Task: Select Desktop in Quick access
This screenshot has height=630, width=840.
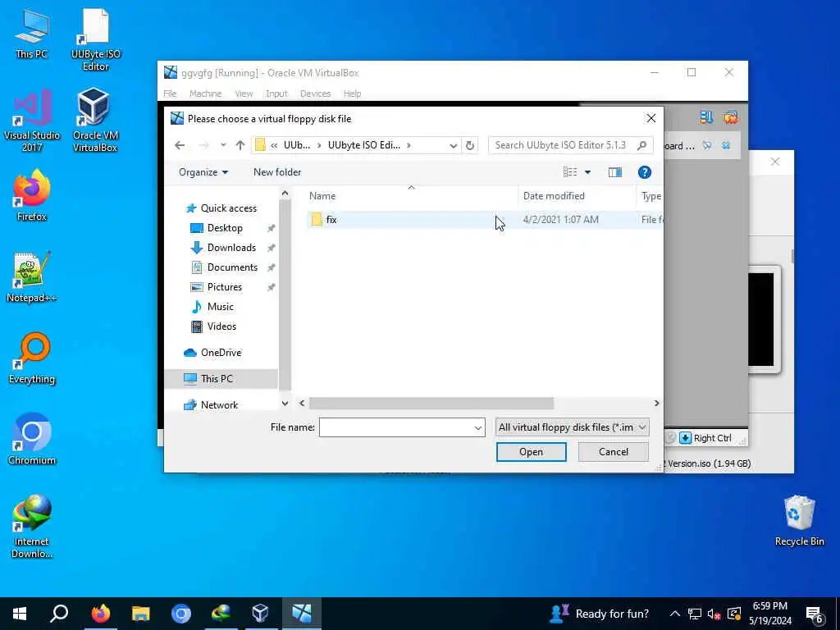Action: tap(225, 228)
